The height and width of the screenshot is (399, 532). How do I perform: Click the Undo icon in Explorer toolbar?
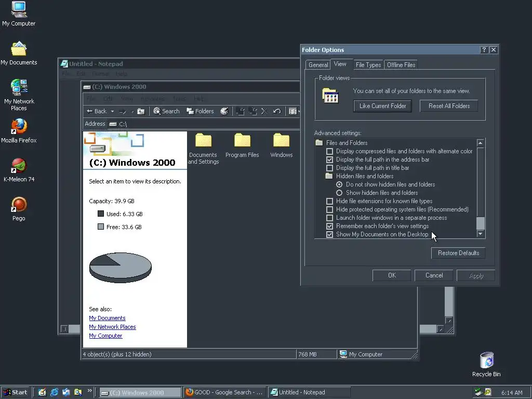(x=277, y=111)
